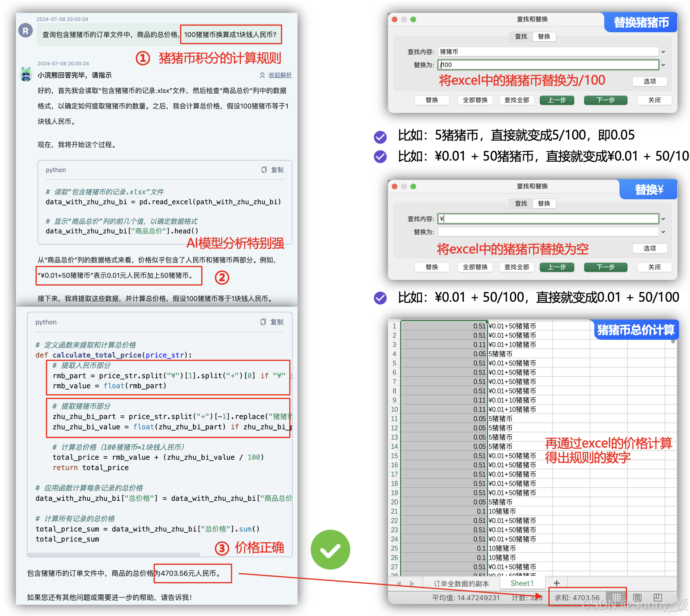Click the scroll sheets right arrow
The image size is (690, 616).
click(412, 584)
